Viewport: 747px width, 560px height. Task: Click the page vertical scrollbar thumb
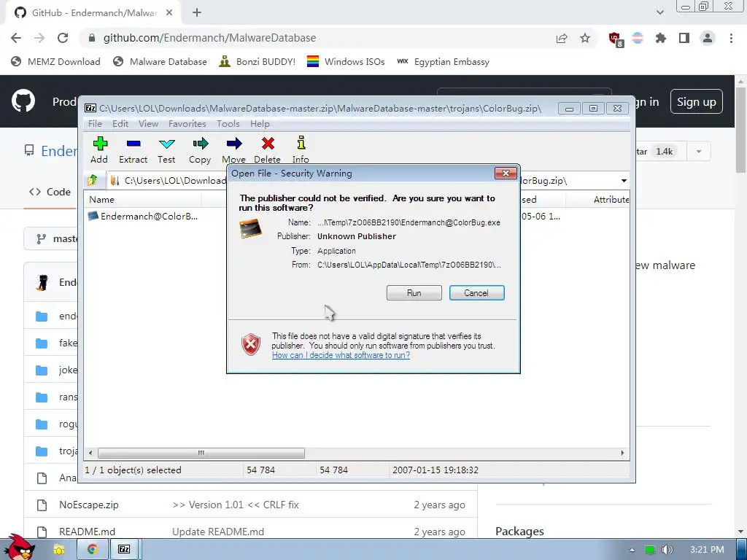coord(741,128)
